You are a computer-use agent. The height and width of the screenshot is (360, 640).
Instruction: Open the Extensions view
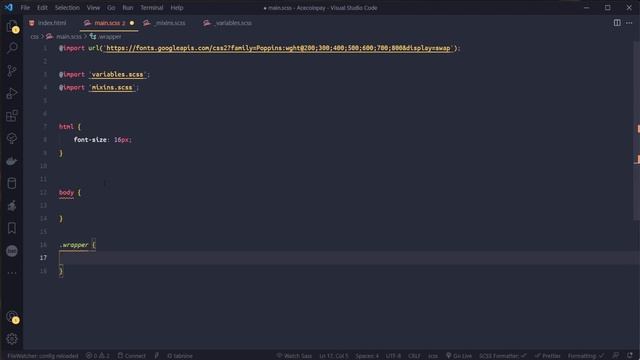click(12, 116)
